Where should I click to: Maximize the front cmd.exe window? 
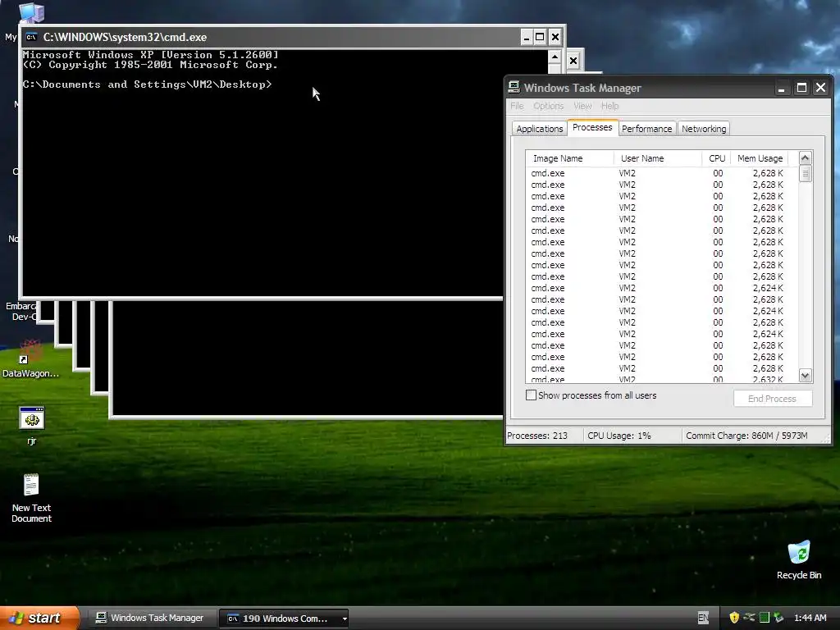coord(540,37)
